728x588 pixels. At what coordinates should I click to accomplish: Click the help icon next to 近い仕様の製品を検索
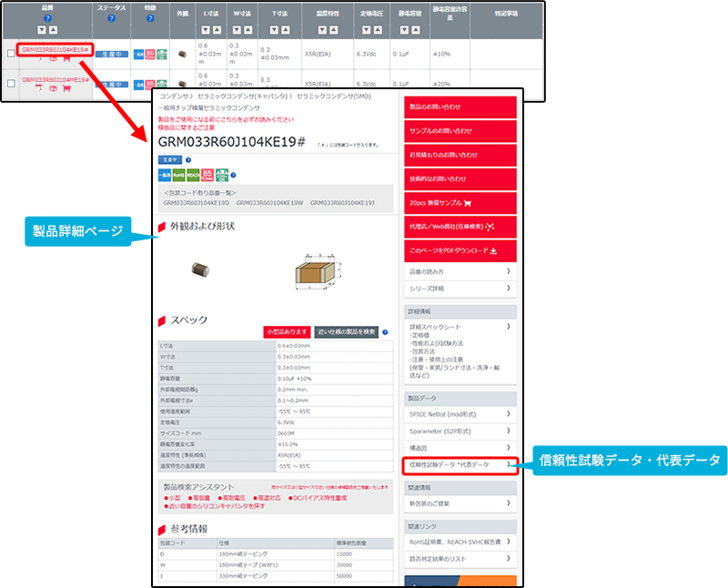click(385, 332)
